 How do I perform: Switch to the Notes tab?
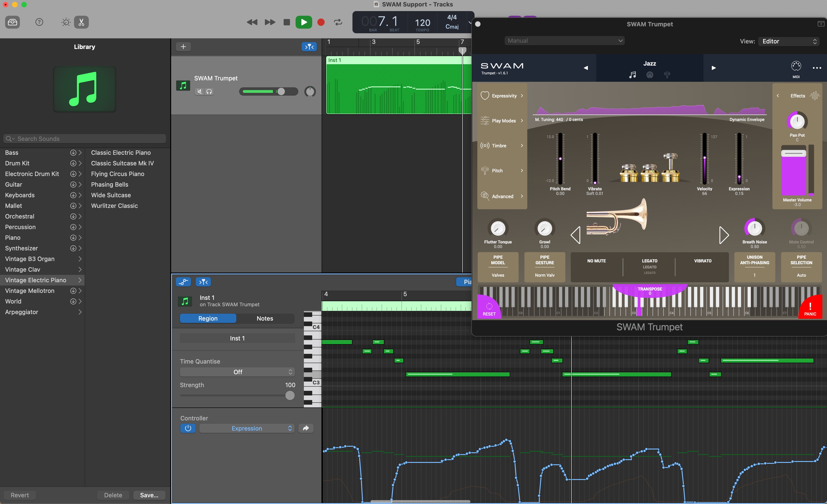[x=265, y=318]
